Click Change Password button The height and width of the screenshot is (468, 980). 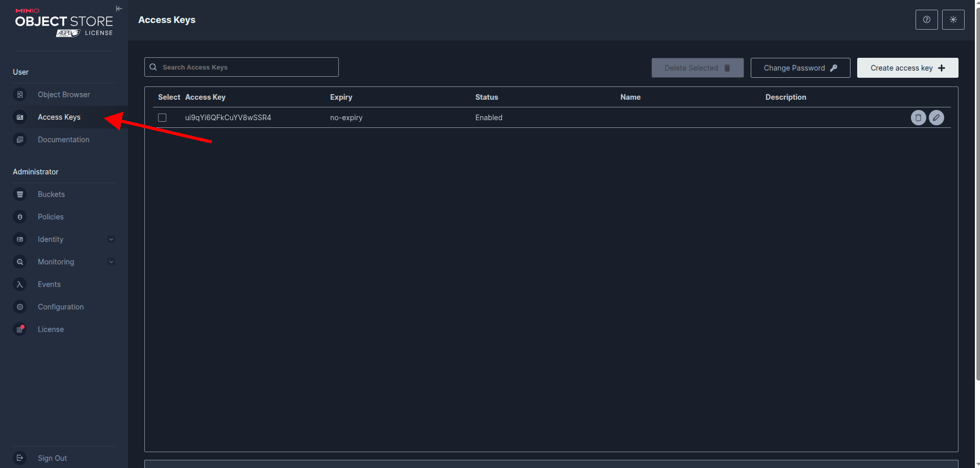800,68
